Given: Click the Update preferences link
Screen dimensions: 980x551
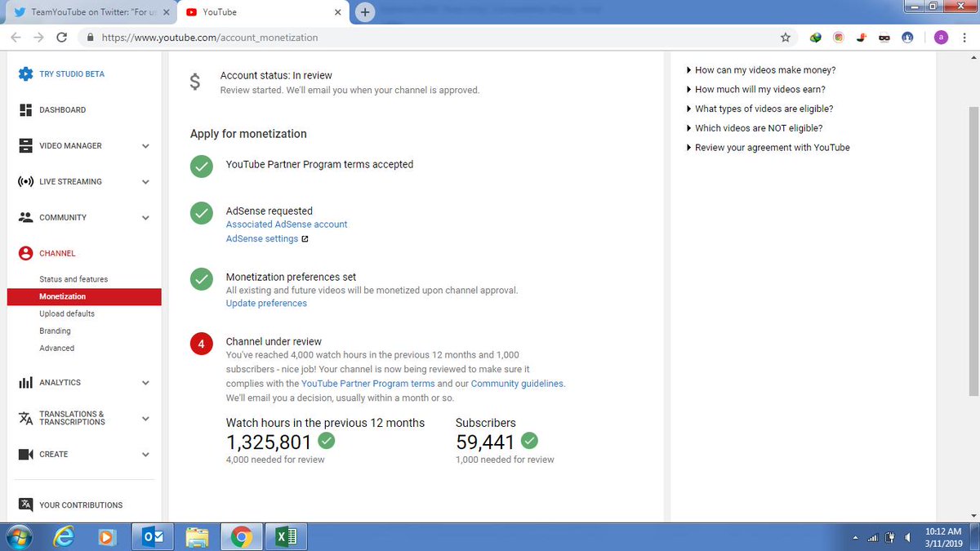Looking at the screenshot, I should coord(266,304).
